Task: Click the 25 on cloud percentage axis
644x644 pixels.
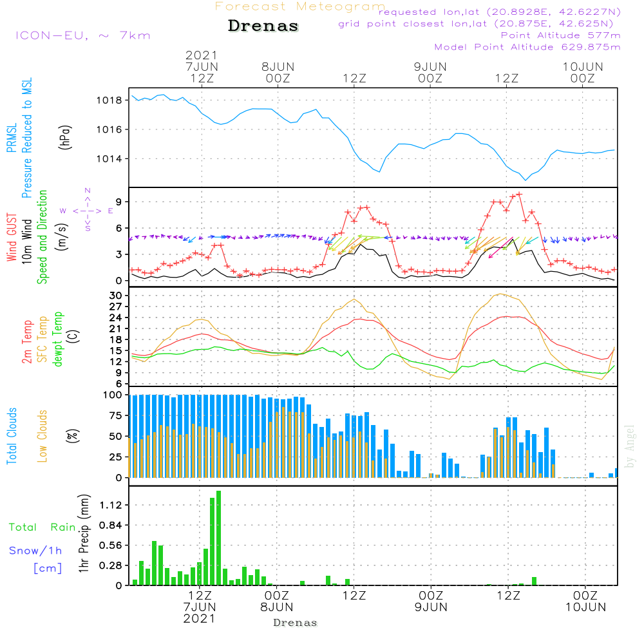Action: [x=116, y=457]
